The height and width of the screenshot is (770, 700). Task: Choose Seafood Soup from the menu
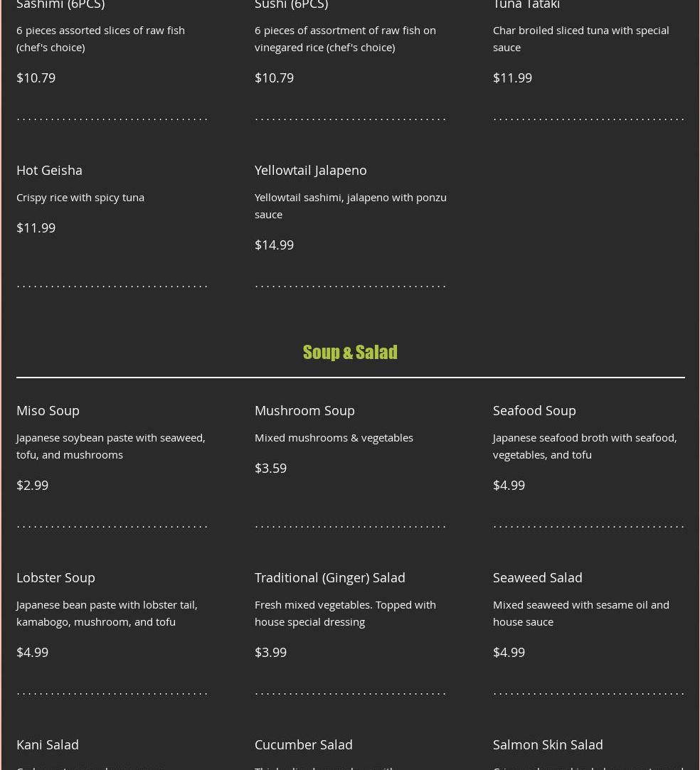534,410
